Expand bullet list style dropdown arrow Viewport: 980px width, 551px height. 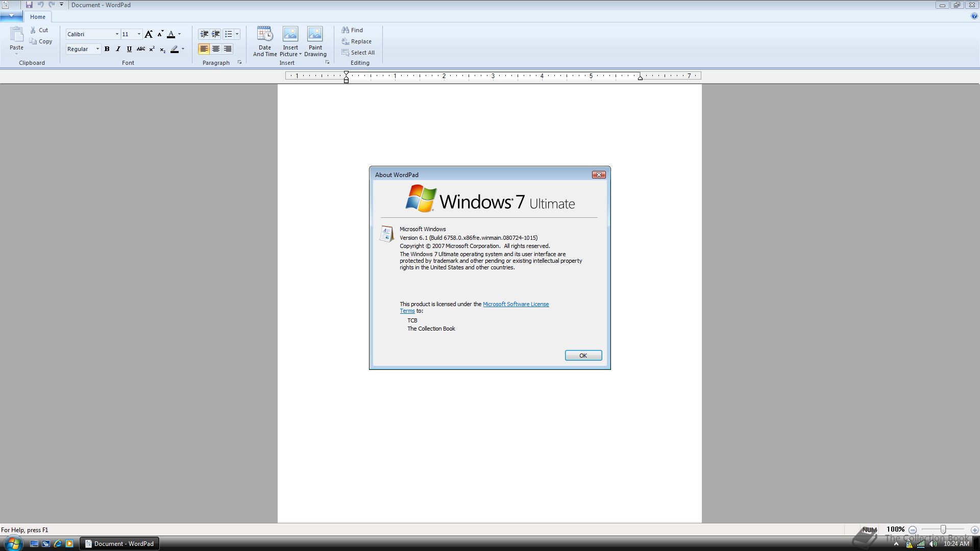pos(237,34)
